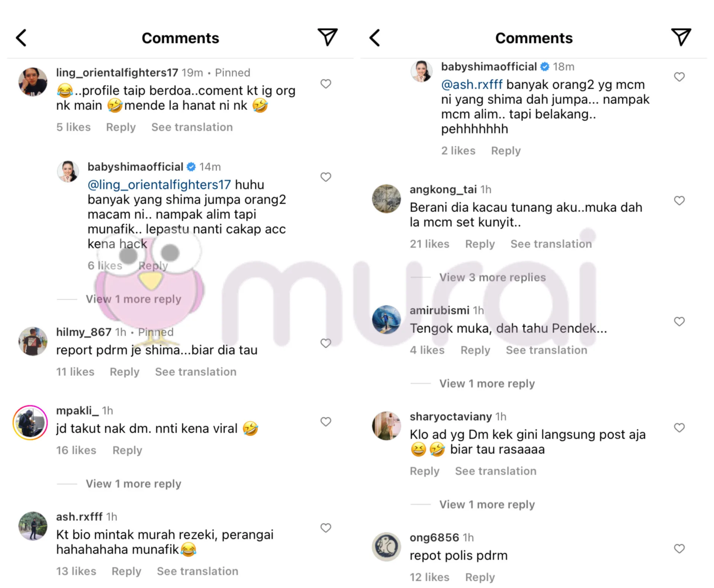Heart the mpakli_ comment about dm
The height and width of the screenshot is (588, 714).
click(x=326, y=421)
